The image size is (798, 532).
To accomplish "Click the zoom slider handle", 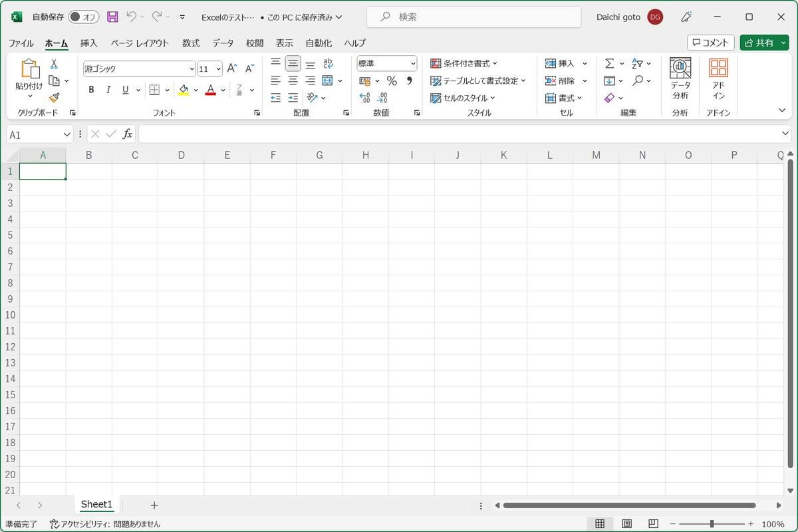I will (x=712, y=524).
